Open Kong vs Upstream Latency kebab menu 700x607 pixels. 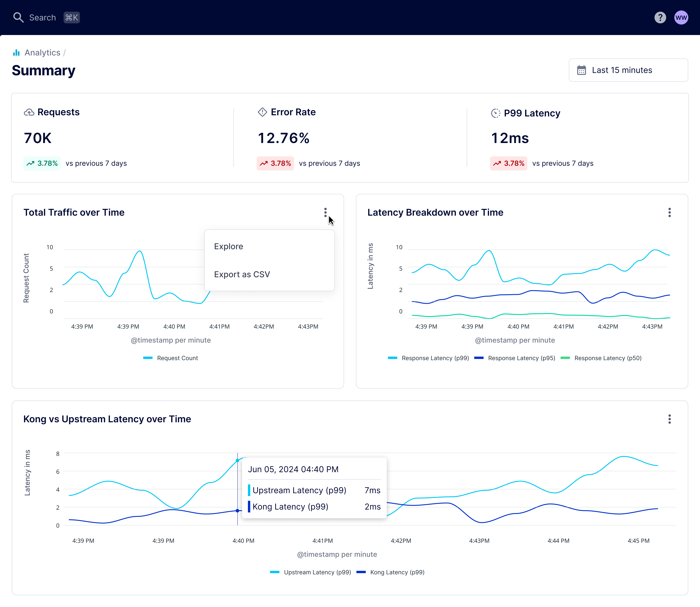(669, 419)
